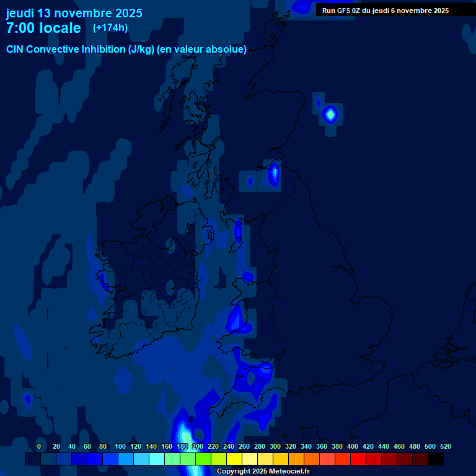Click the pure red legend swatch near 420
This screenshot has height=476, width=476.
click(x=358, y=459)
